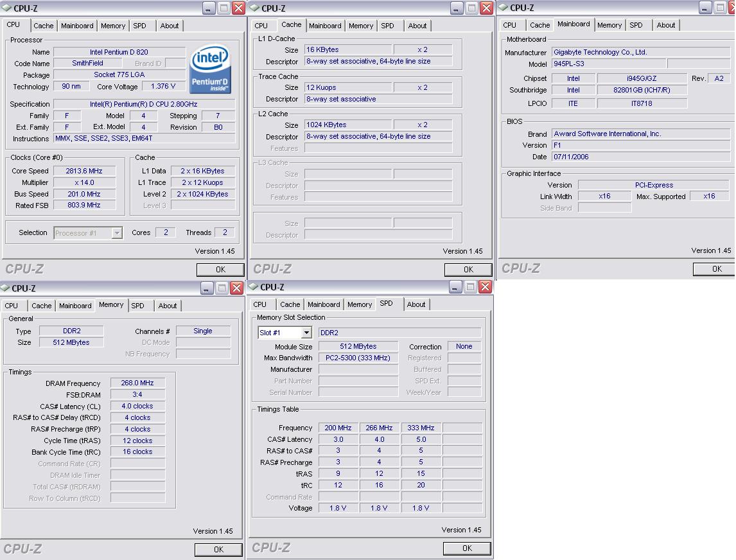Screen dimensions: 736x560
Task: Click CPU-Z title icon in L1 D-Cache window
Action: pos(254,8)
